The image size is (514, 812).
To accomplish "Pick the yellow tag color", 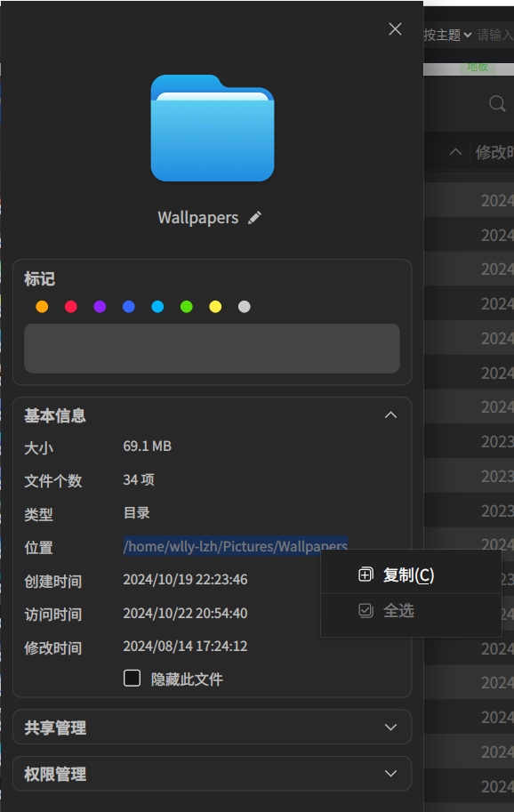I will [x=215, y=307].
